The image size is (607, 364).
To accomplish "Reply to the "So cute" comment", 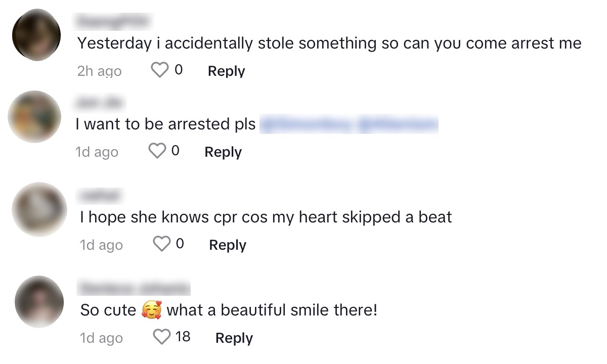I will point(234,338).
